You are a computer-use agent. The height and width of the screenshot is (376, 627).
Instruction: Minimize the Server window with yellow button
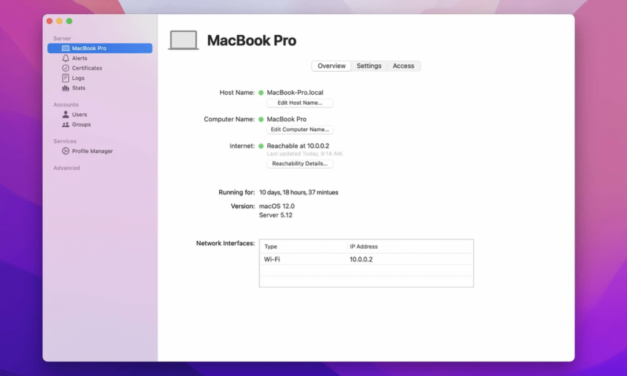[x=59, y=21]
